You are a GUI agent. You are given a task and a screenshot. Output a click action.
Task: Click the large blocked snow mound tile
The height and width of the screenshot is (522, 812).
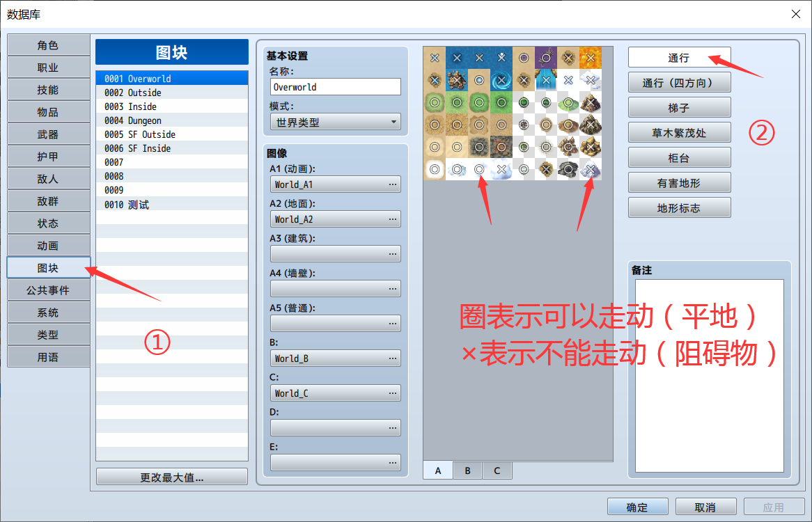[501, 168]
